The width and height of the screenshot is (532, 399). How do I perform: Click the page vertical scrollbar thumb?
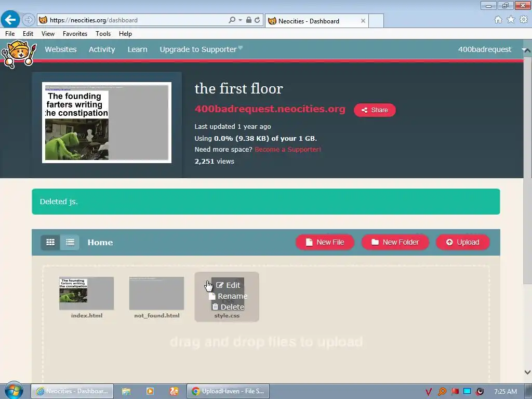pyautogui.click(x=528, y=170)
